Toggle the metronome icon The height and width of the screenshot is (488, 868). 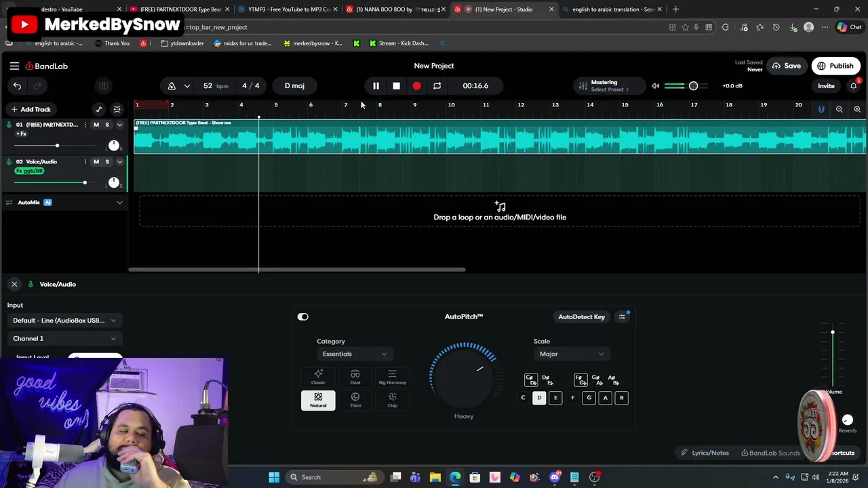click(172, 86)
